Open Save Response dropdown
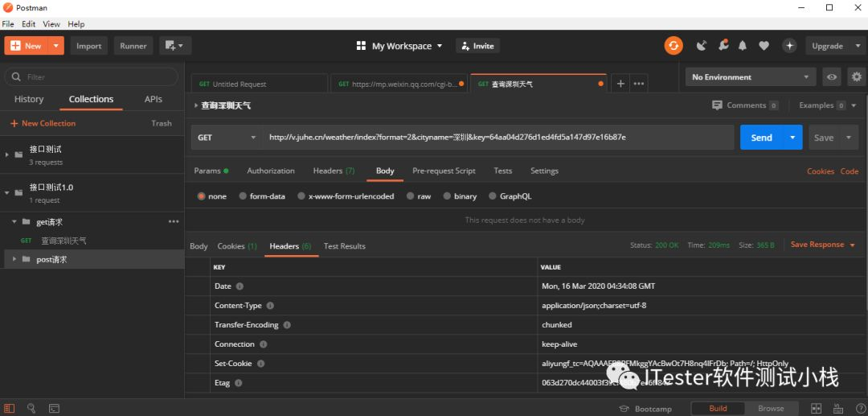The width and height of the screenshot is (868, 416). 823,245
